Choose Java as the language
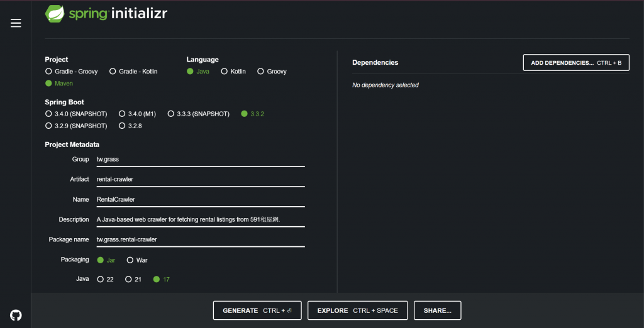The image size is (644, 328). [198, 72]
